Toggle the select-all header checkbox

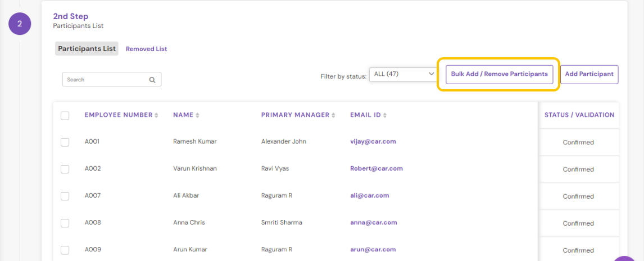pos(65,116)
